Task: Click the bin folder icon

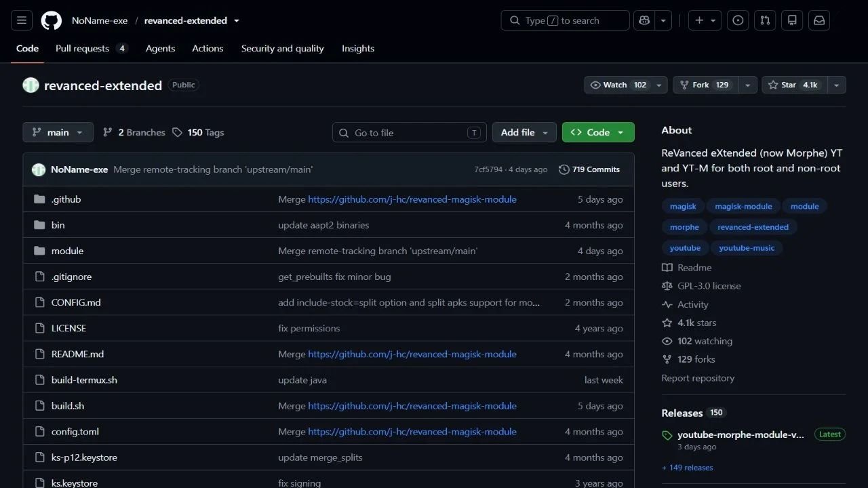Action: (39, 225)
